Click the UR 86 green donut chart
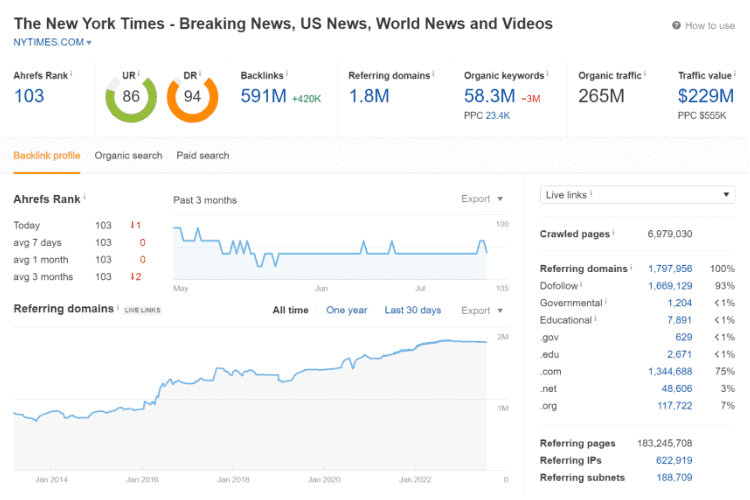The width and height of the screenshot is (750, 500). [131, 98]
